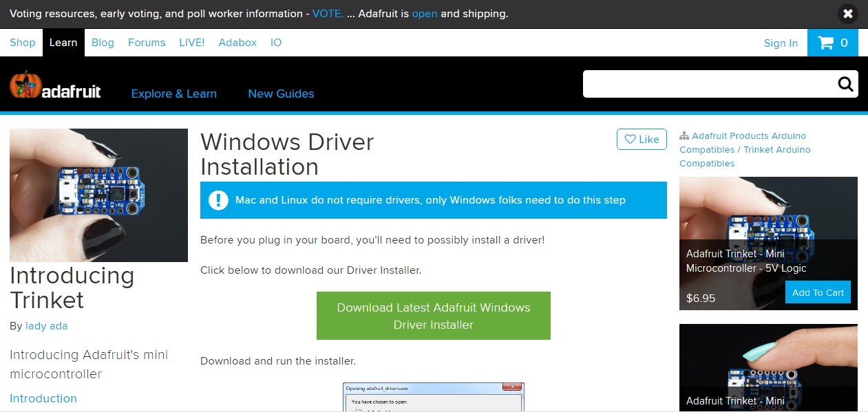Click the installer dialog screenshot image

434,397
